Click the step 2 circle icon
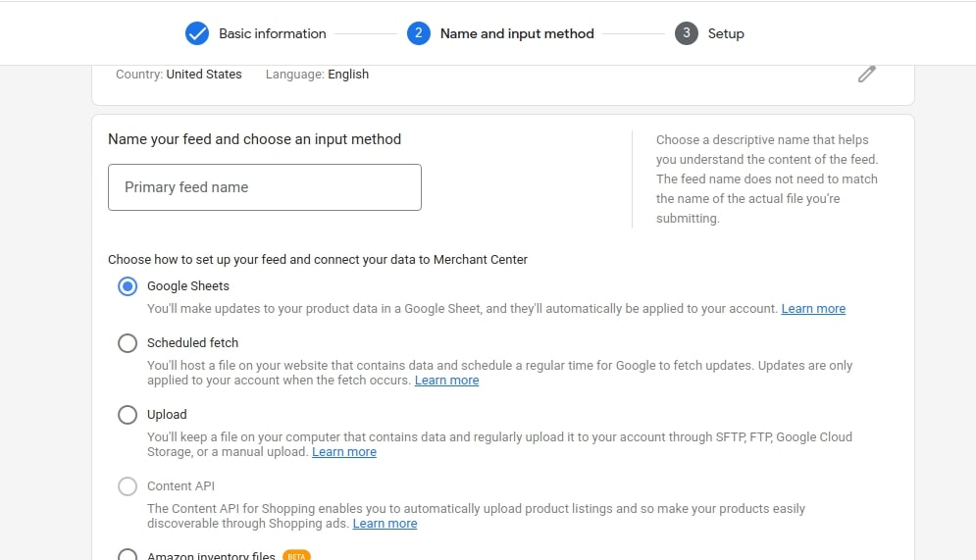 [418, 33]
